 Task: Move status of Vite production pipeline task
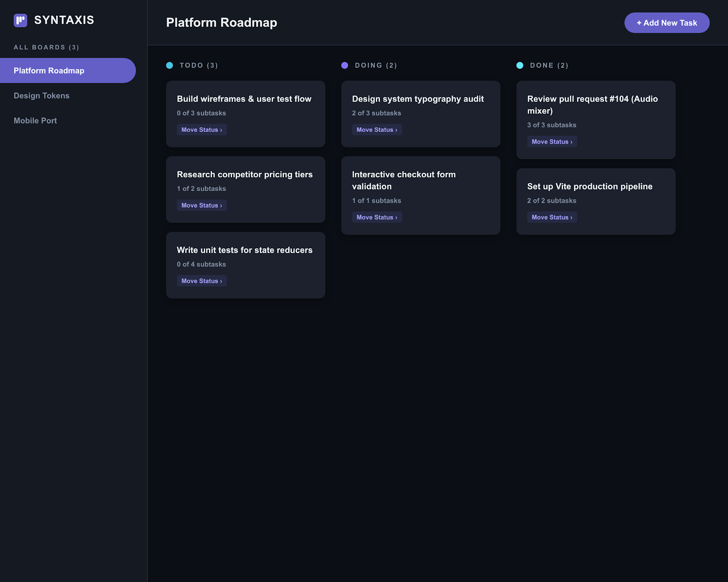tap(552, 217)
